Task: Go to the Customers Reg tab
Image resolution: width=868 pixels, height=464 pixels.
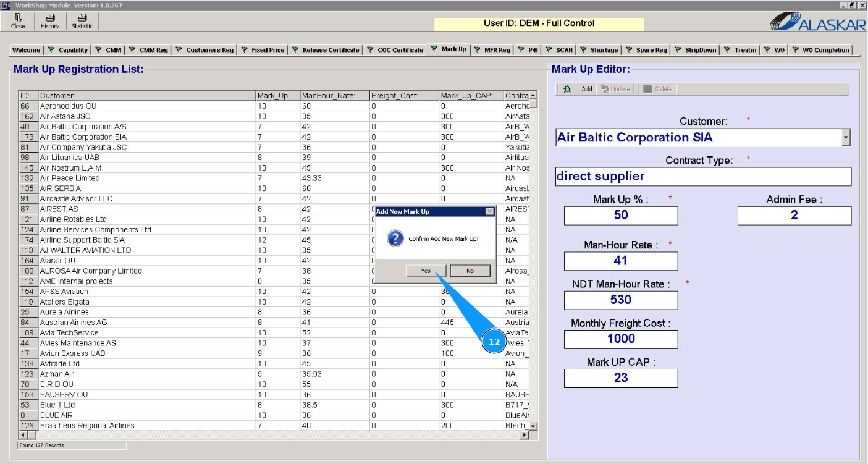Action: [204, 50]
